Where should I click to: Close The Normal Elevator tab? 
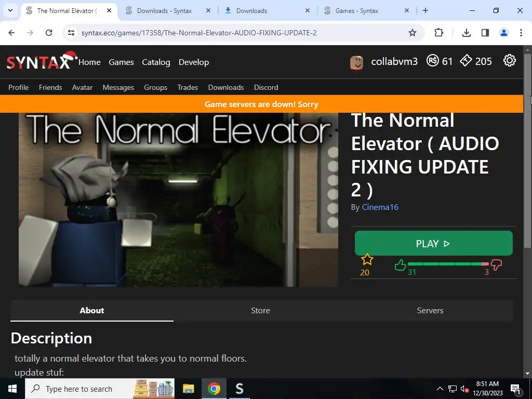[x=109, y=10]
